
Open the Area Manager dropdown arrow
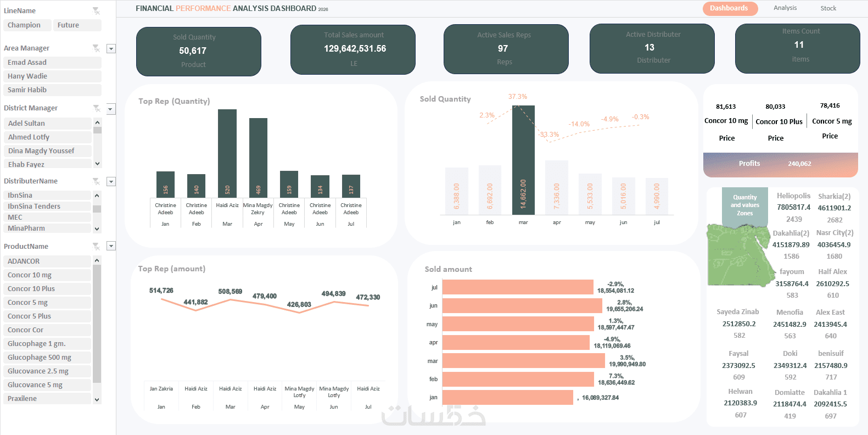click(111, 48)
